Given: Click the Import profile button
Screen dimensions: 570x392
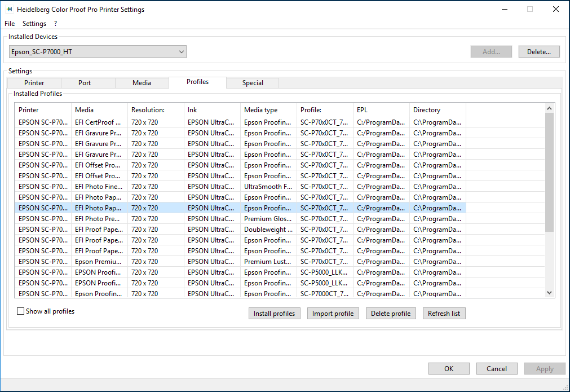Looking at the screenshot, I should [x=333, y=314].
